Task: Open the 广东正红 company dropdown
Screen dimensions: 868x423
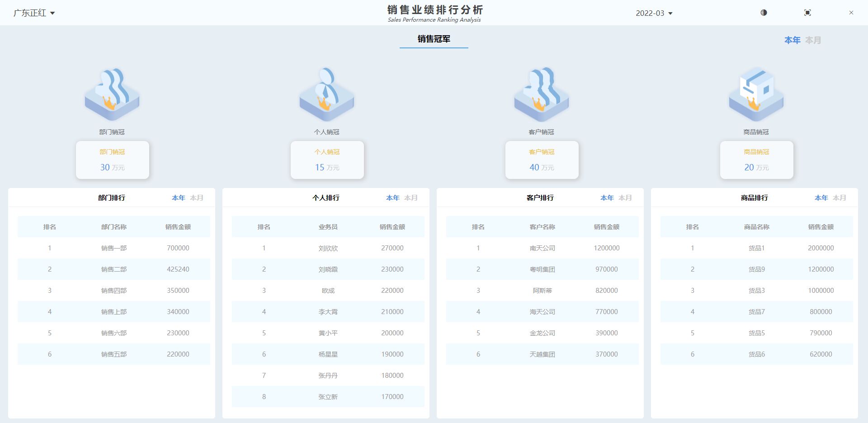Action: [x=34, y=13]
